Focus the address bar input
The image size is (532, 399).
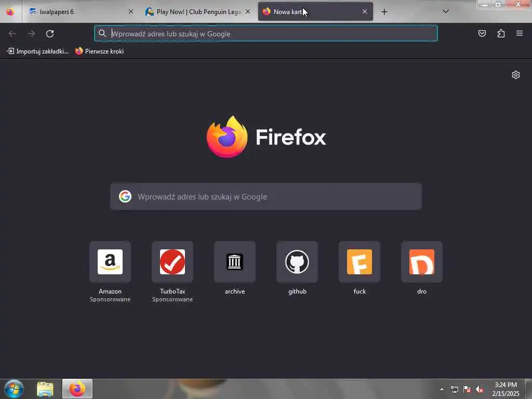(266, 34)
